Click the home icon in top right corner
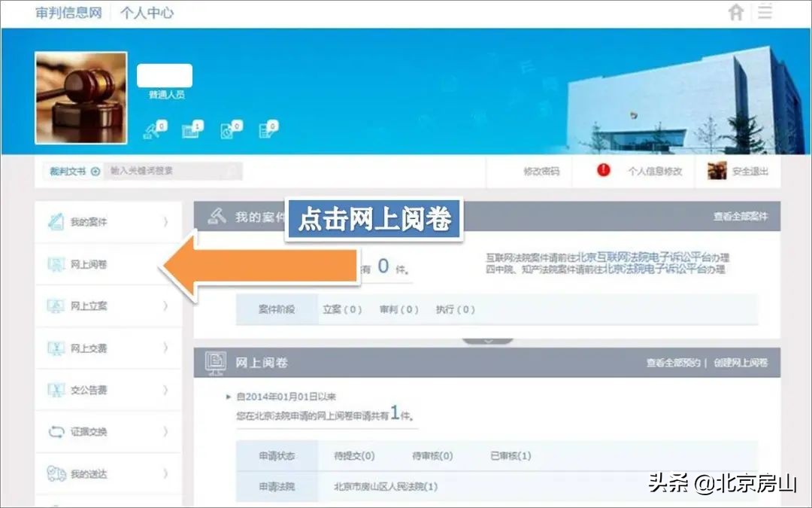This screenshot has width=812, height=508. pos(737,12)
